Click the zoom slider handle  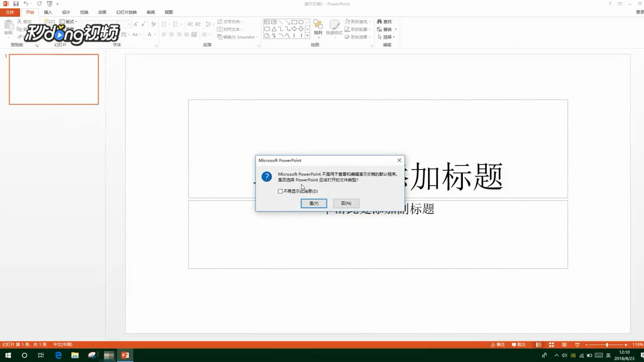click(x=607, y=345)
